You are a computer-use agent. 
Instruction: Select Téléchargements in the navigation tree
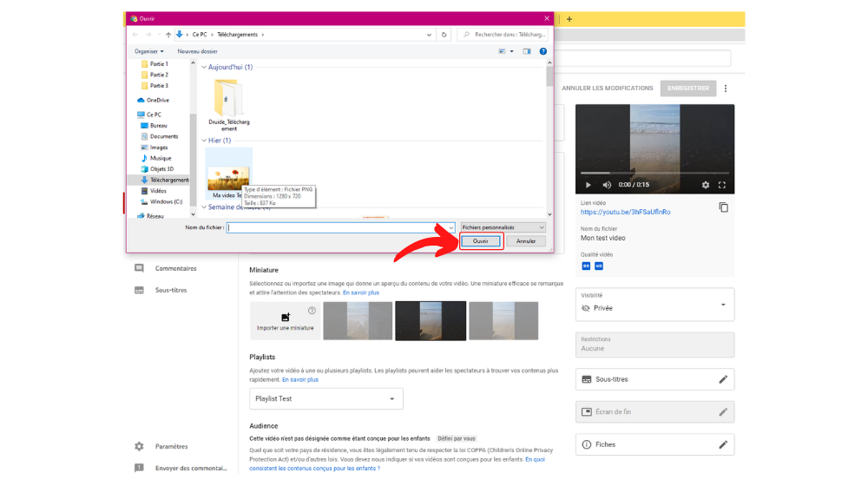point(165,180)
